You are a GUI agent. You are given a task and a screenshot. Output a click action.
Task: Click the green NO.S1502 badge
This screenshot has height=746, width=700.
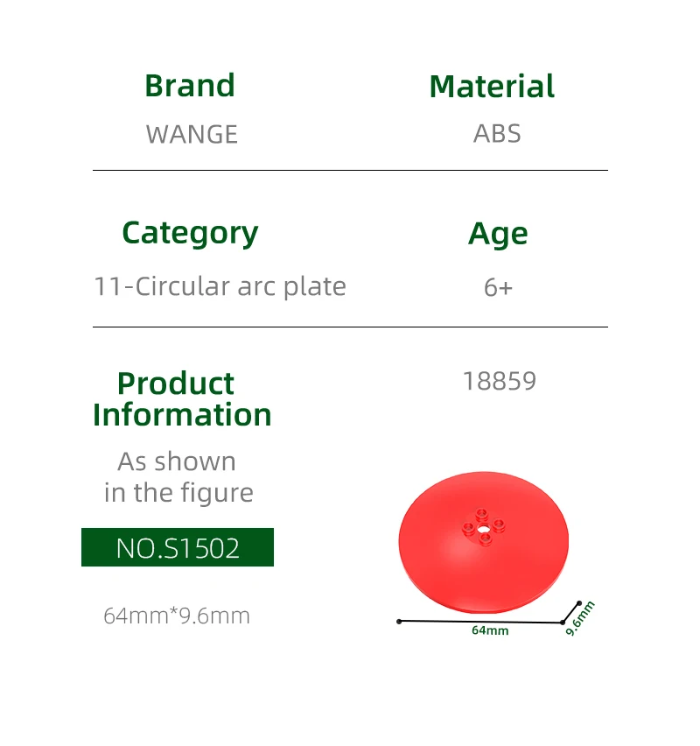(178, 548)
